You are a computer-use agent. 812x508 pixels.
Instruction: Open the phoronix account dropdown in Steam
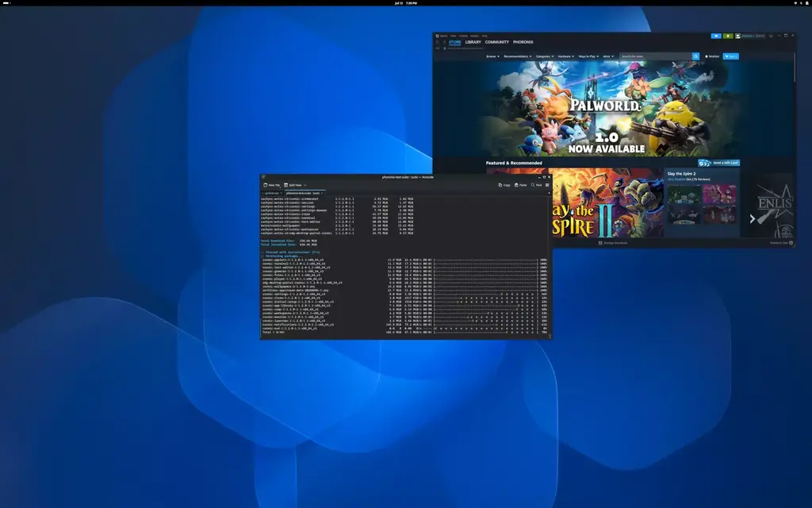750,36
